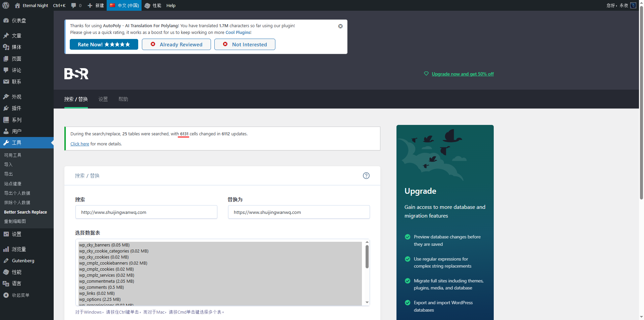Screen dimensions: 644x320
Task: Select wp_cky_banners table in list
Action: [x=220, y=245]
